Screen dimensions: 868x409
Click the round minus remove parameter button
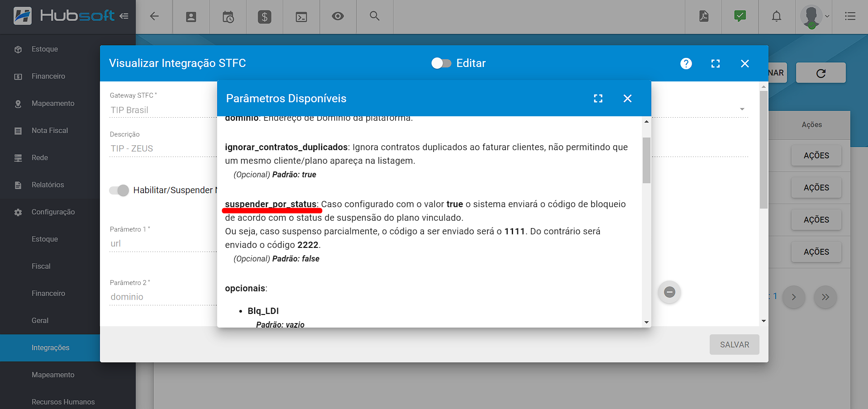(x=669, y=292)
